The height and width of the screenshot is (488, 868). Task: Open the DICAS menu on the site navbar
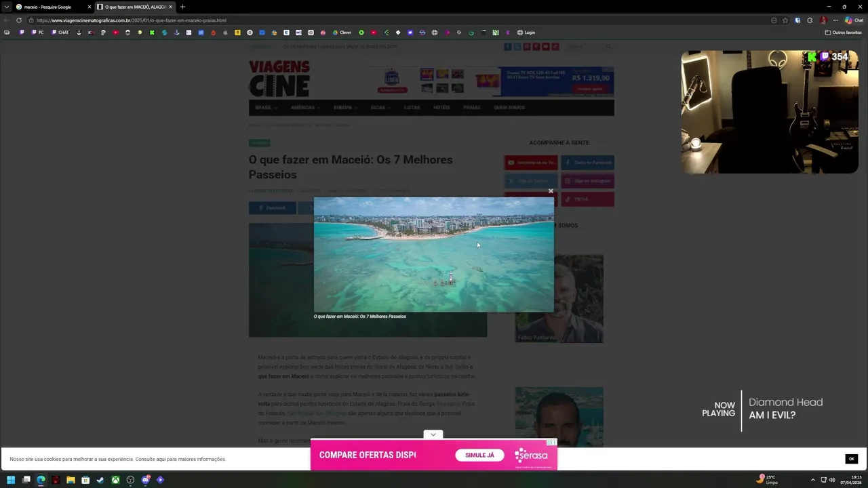pos(380,107)
